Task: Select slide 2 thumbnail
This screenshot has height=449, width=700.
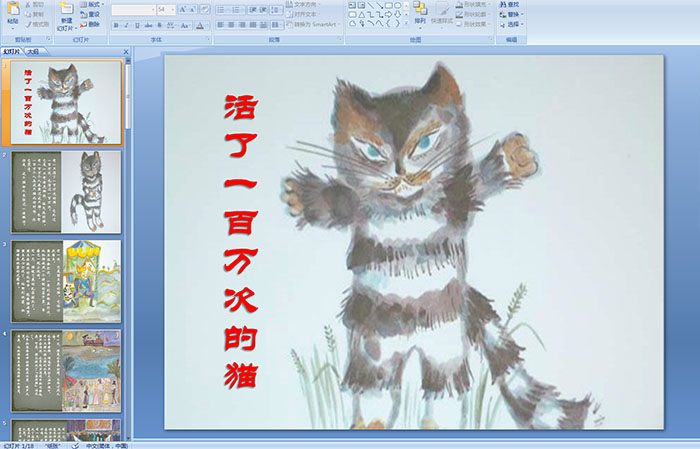Action: [66, 191]
